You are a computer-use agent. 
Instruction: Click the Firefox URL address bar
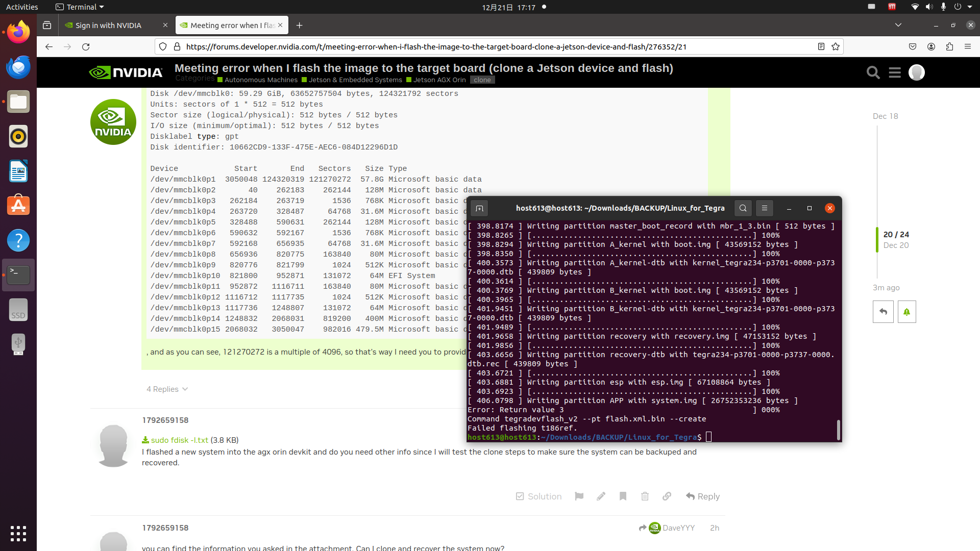pyautogui.click(x=436, y=46)
